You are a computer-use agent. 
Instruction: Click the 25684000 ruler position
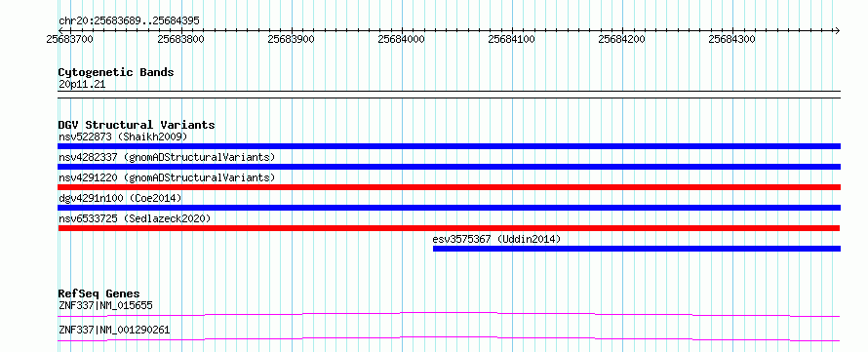402,39
